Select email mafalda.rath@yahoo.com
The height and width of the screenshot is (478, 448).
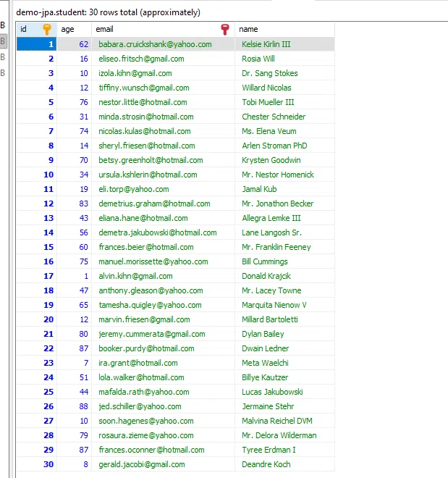point(144,392)
